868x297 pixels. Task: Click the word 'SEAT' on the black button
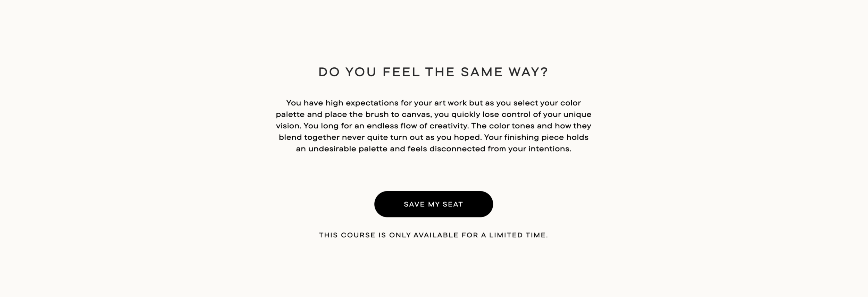point(453,204)
